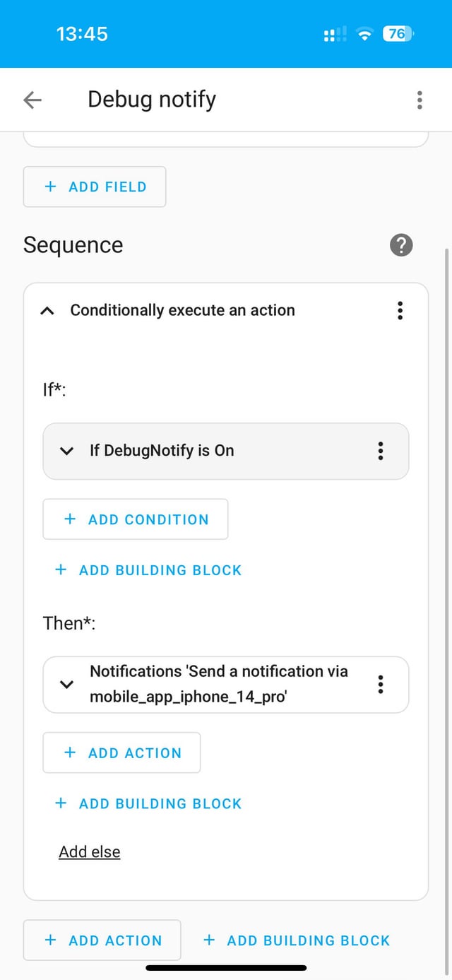Click the bottom Add Action button
The image size is (452, 980).
click(x=102, y=940)
